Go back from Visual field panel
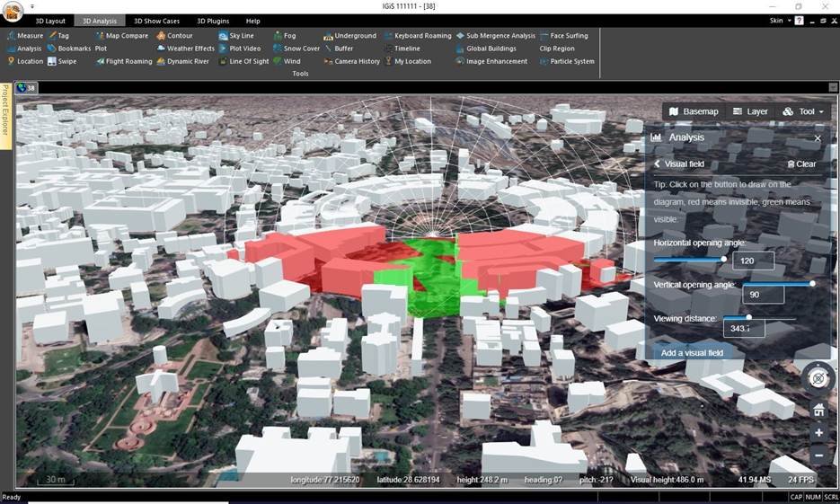 coord(657,164)
